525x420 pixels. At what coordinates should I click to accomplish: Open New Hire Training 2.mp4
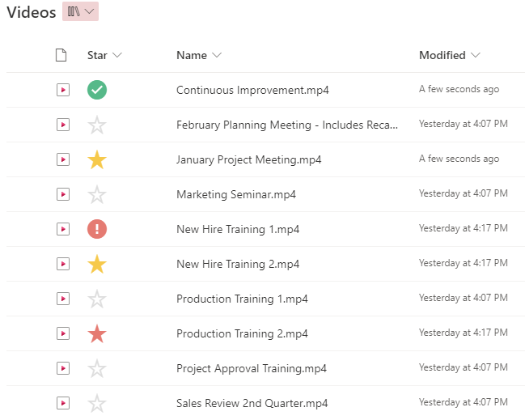pos(238,265)
